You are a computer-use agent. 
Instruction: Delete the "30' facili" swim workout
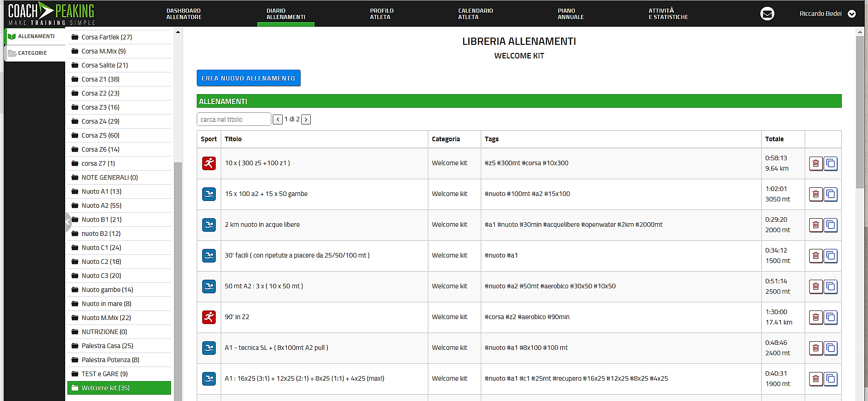click(x=816, y=256)
